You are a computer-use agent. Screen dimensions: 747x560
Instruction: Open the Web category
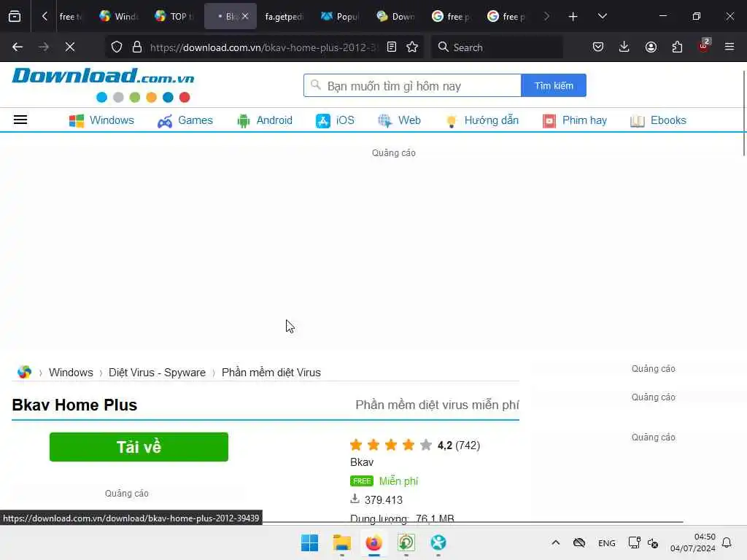(399, 120)
